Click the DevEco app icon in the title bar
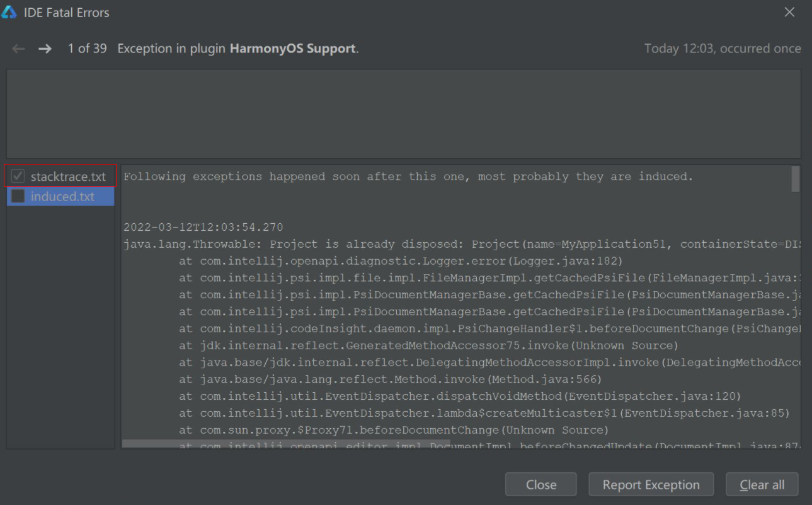The image size is (812, 505). click(9, 13)
